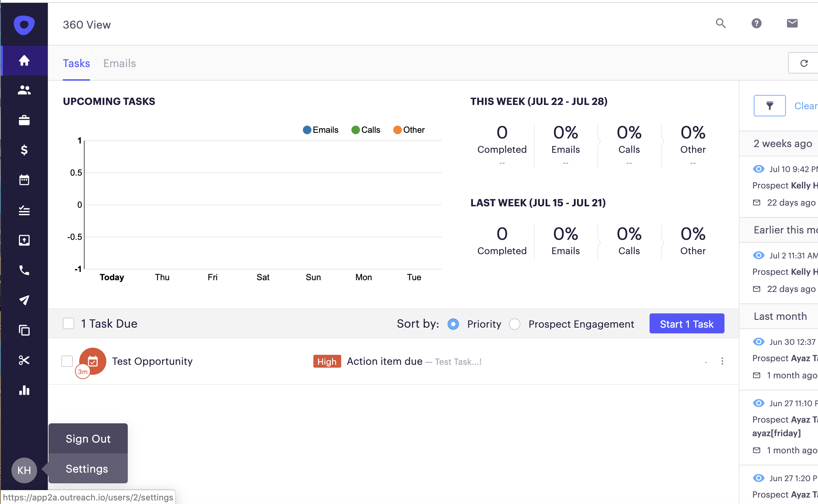Click Sign Out in the popup
The width and height of the screenshot is (818, 504).
pyautogui.click(x=88, y=439)
